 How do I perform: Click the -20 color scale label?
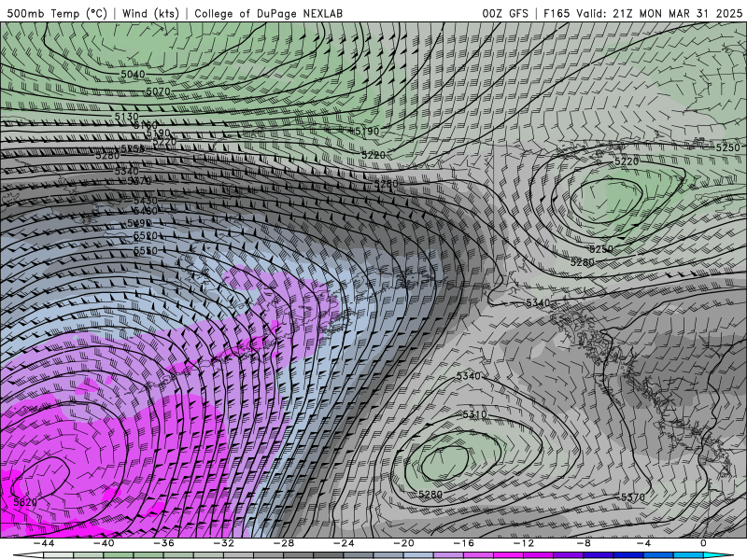[403, 543]
